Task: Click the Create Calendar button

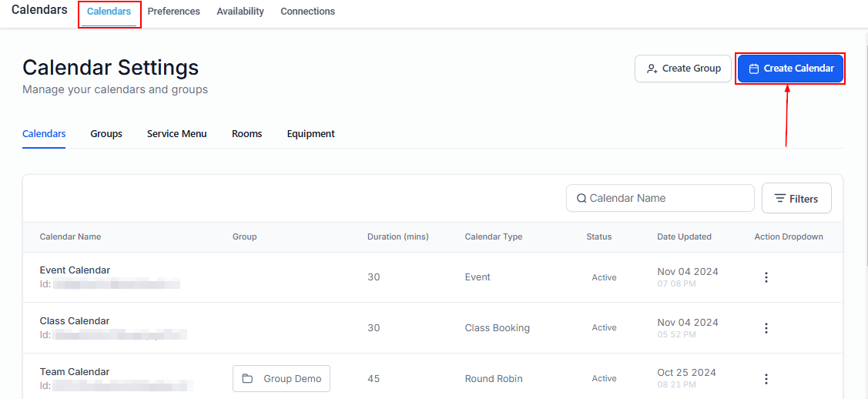Action: (790, 69)
